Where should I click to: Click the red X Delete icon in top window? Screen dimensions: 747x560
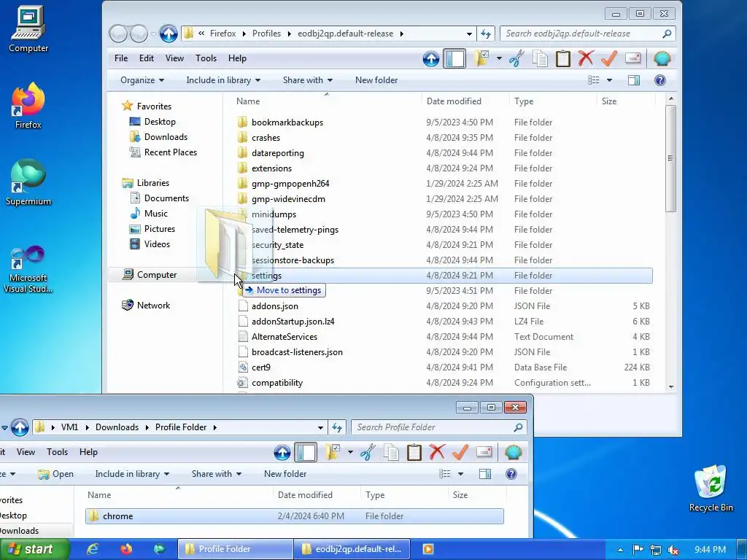pyautogui.click(x=586, y=58)
